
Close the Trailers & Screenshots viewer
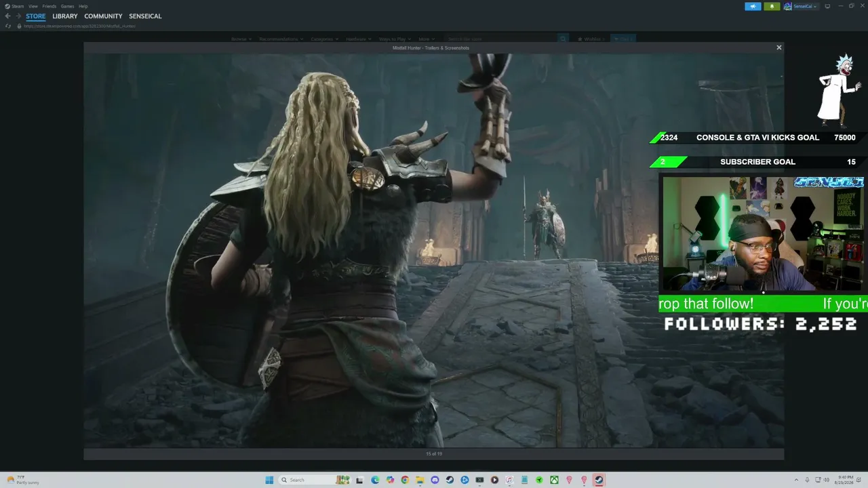[x=778, y=47]
